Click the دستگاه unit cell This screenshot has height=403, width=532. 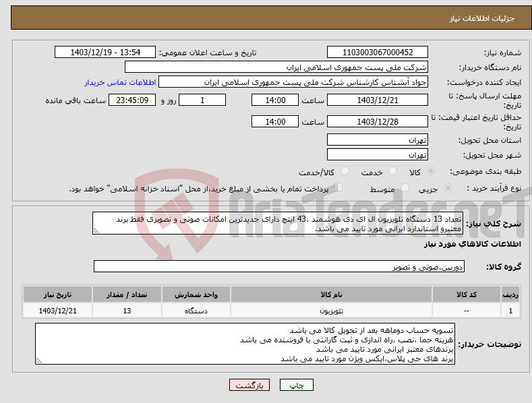tap(196, 311)
